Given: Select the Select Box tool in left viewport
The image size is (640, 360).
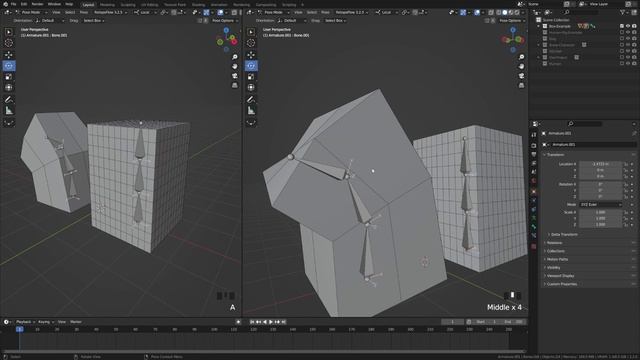Looking at the screenshot, I should point(9,32).
